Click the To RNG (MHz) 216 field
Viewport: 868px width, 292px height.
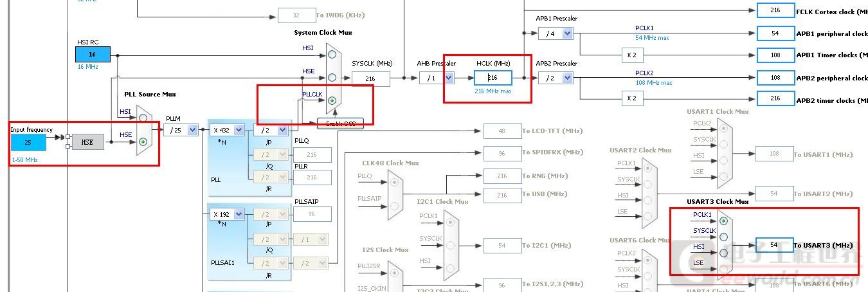pos(502,176)
